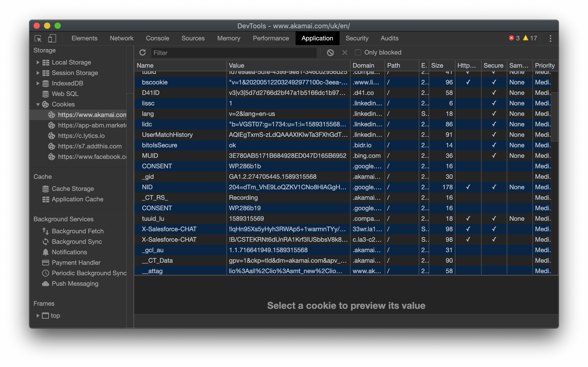588x367 pixels.
Task: Select the Notifications bell icon
Action: (x=45, y=252)
